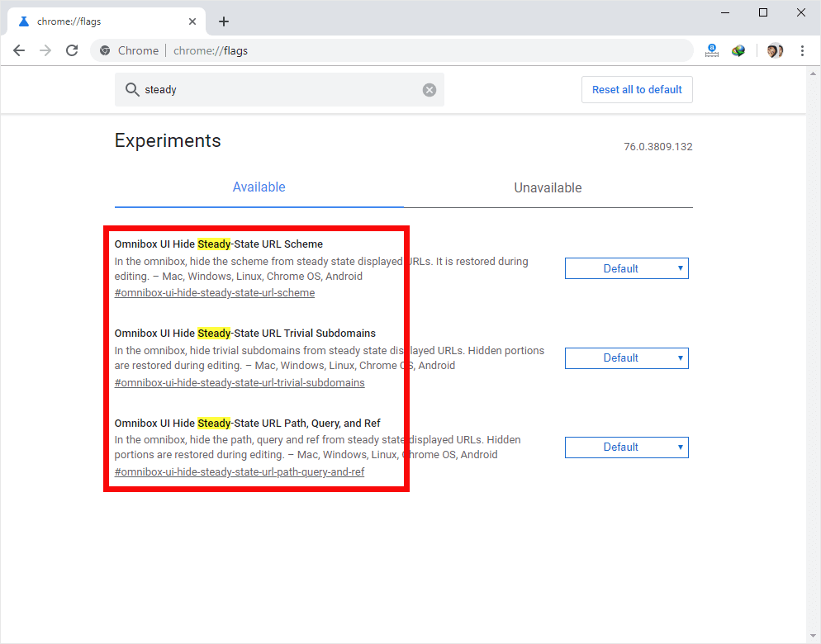Click the 'Experiments' heading
Viewport: 821px width, 644px height.
tap(168, 141)
